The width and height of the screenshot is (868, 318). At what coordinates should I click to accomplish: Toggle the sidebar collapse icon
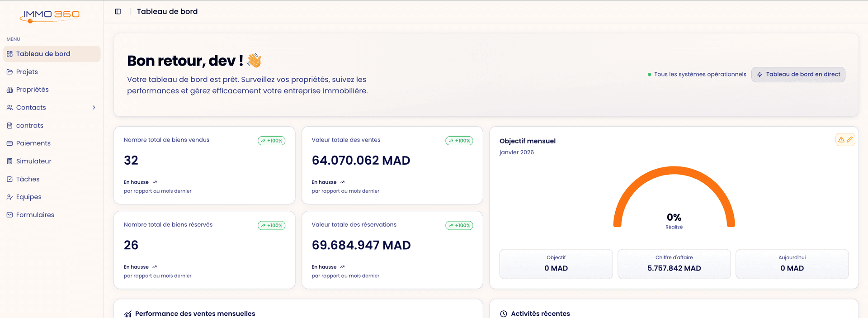click(x=118, y=11)
